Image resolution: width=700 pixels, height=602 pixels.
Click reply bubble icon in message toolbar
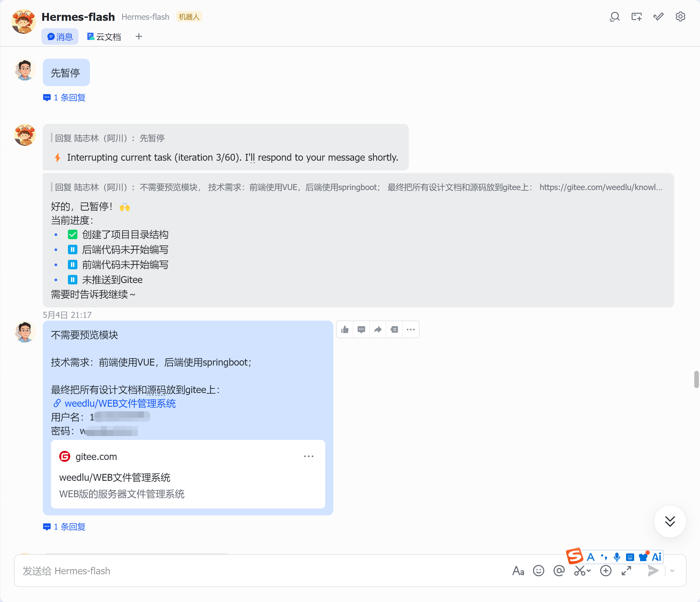point(361,330)
